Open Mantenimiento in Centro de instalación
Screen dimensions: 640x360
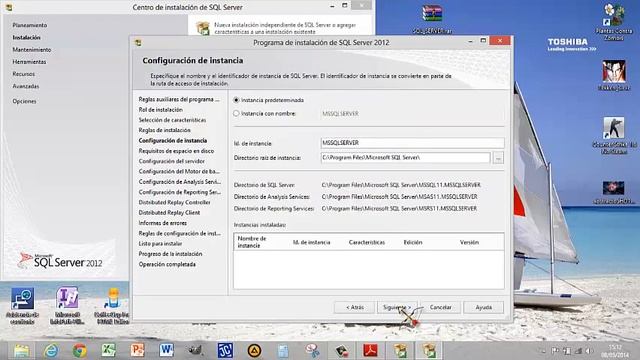click(32, 50)
